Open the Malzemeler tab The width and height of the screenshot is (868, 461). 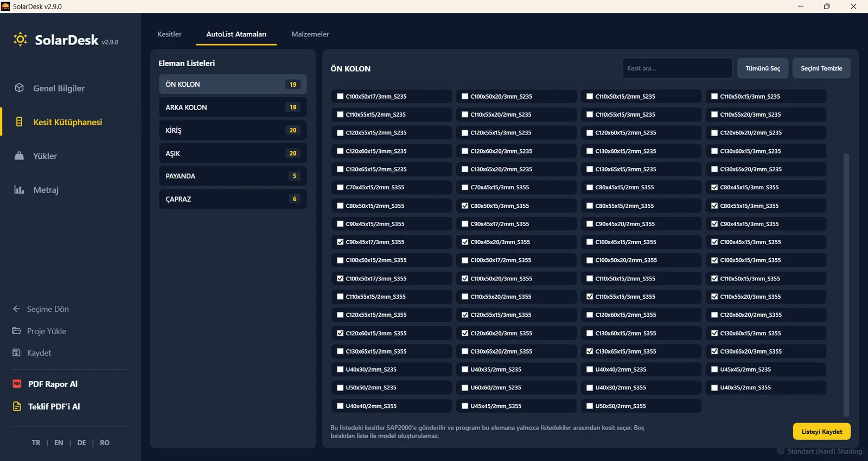pos(310,34)
